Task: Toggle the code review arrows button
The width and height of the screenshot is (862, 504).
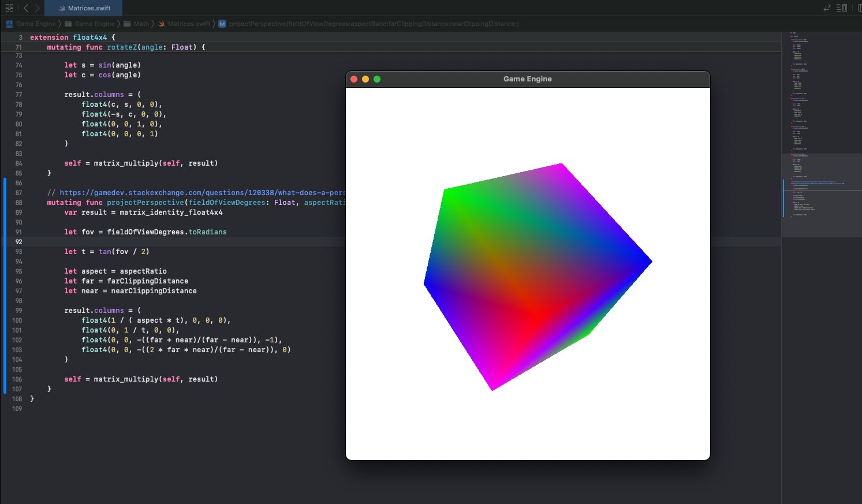Action: pos(827,8)
